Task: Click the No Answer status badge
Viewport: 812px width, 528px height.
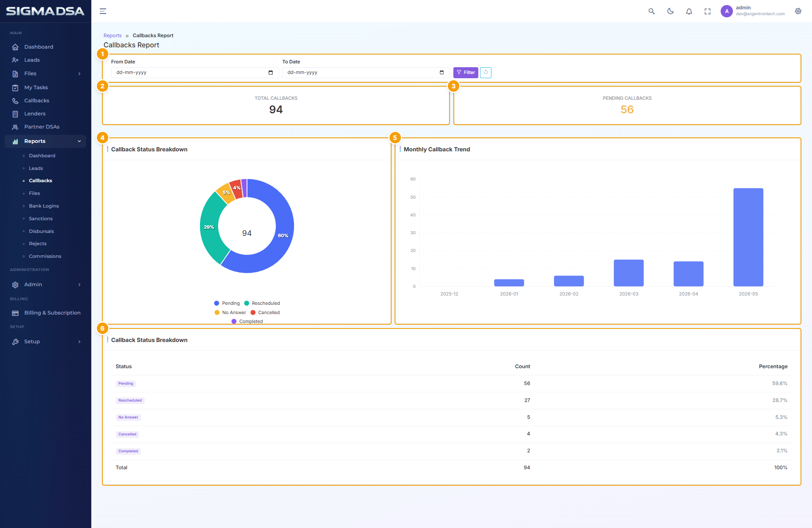Action: 128,417
